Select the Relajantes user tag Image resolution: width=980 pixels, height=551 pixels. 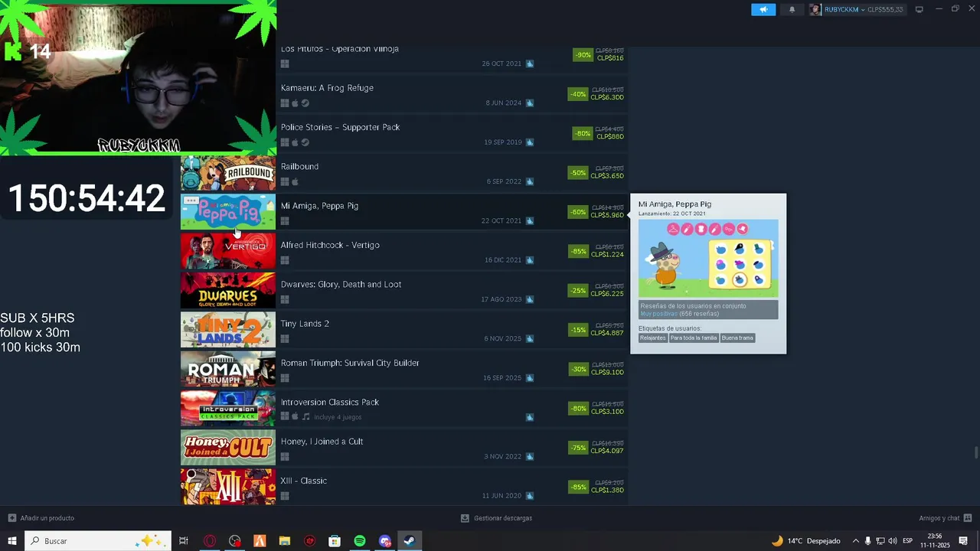click(653, 337)
